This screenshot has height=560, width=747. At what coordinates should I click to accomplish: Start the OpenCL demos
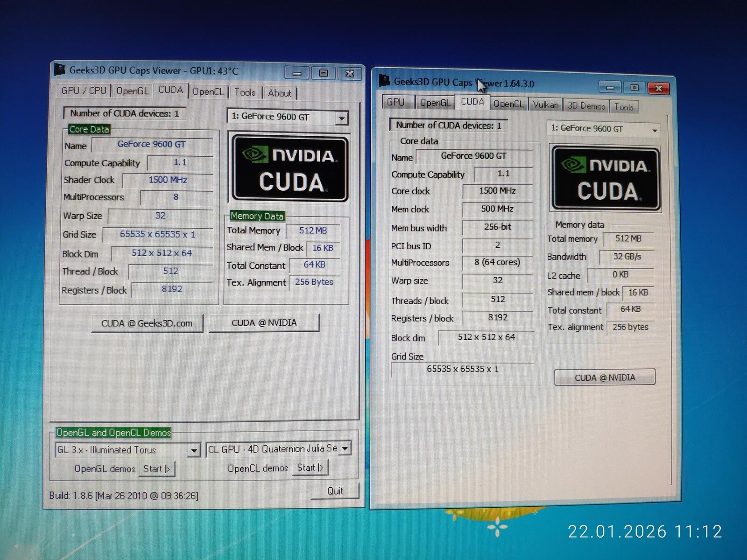point(310,468)
